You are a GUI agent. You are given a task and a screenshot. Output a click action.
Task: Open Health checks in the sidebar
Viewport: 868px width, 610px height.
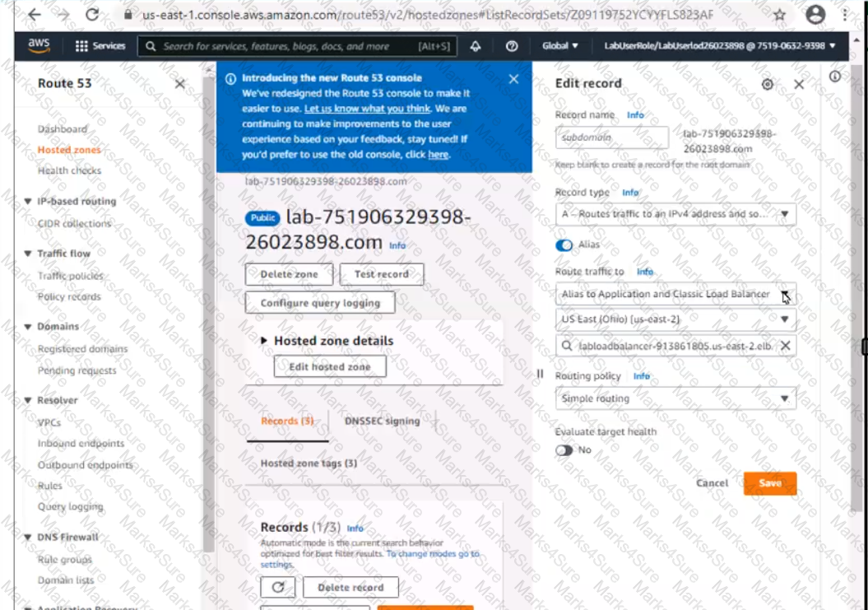(69, 170)
